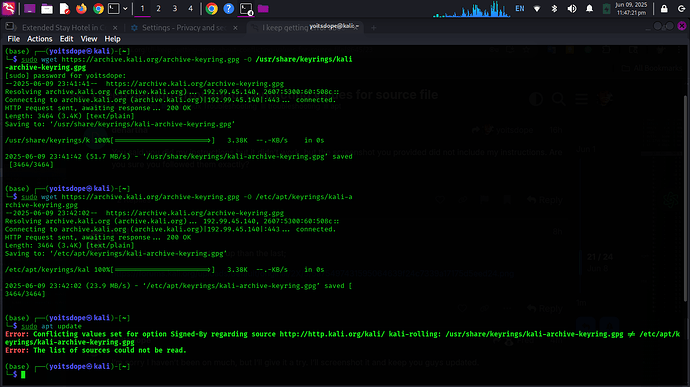Screen dimensions: 690x387
Task: Focus the running terminal taskbar button
Action: (x=246, y=9)
